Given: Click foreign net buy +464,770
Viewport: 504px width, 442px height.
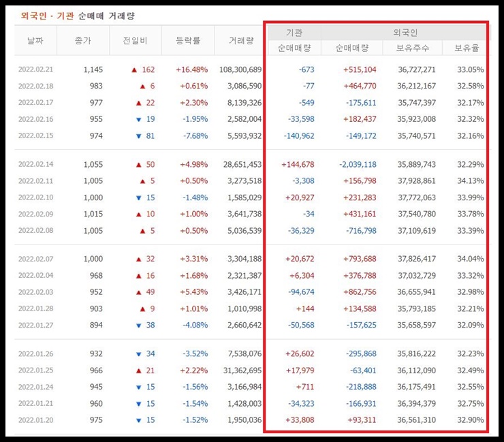Looking at the screenshot, I should click(x=360, y=86).
